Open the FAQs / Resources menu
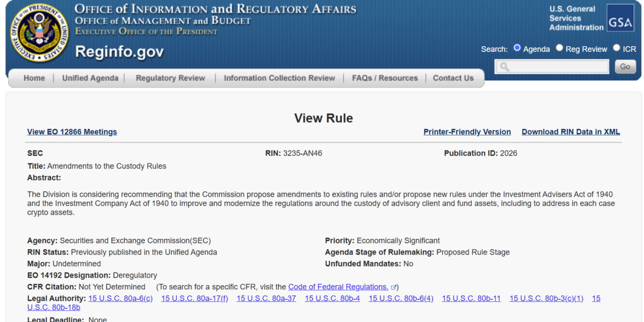The image size is (644, 322). pyautogui.click(x=385, y=78)
